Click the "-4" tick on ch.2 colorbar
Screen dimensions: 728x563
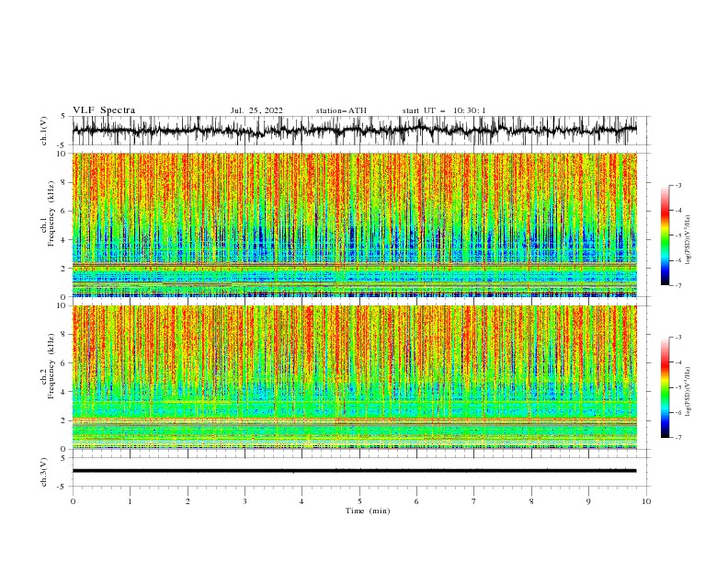click(678, 362)
